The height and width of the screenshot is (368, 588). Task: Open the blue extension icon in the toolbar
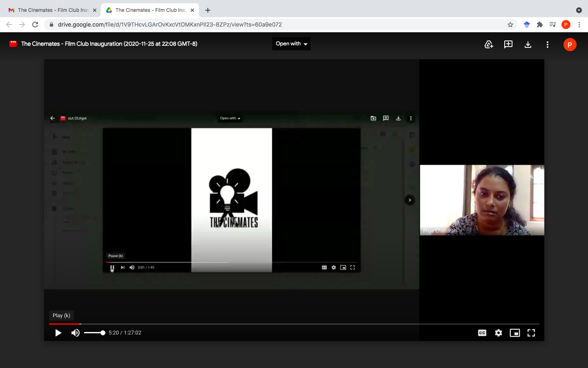[527, 25]
